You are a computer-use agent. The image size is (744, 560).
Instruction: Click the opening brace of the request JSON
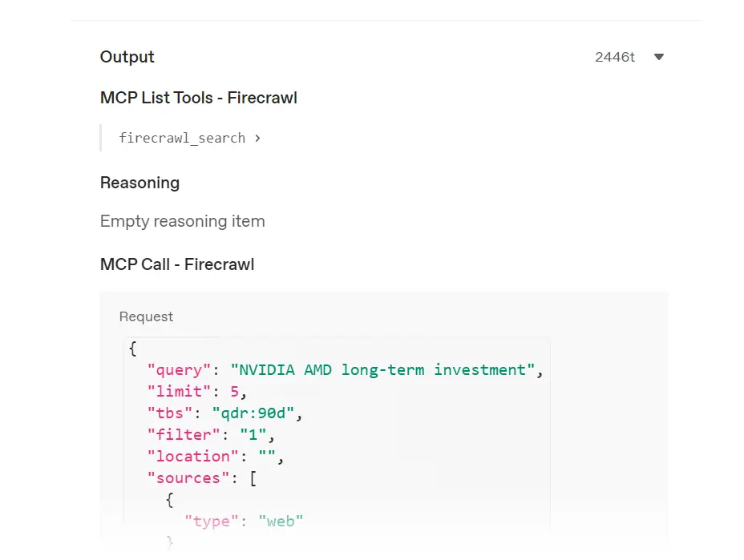[x=132, y=348]
